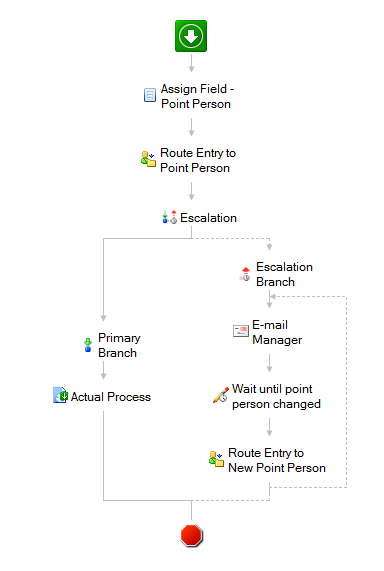Click the Actual Process icon
This screenshot has height=571, width=384.
60,395
